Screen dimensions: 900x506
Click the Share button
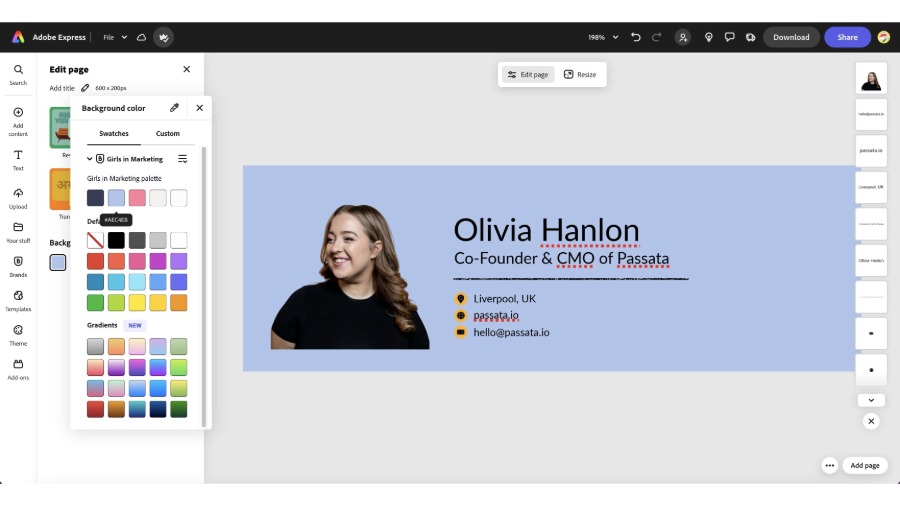pos(847,37)
